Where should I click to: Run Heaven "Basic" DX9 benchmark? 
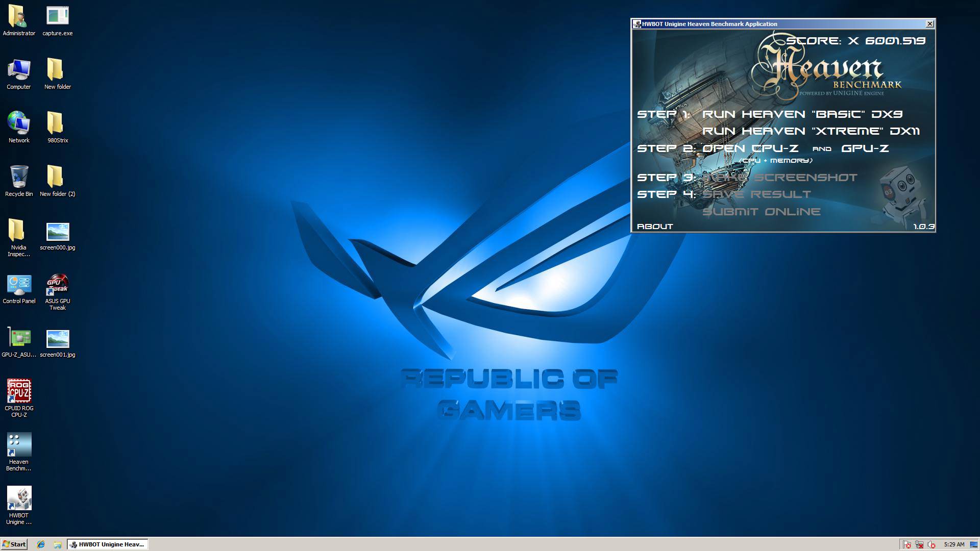(x=802, y=114)
